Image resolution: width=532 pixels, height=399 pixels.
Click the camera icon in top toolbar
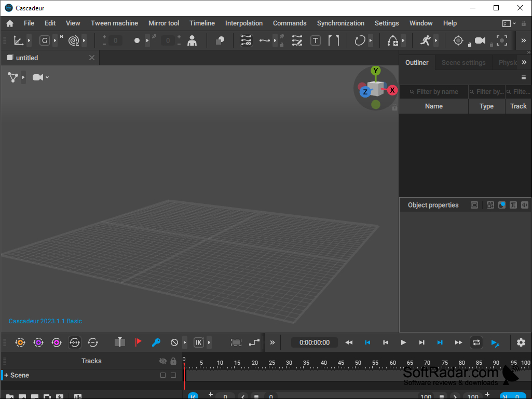click(x=480, y=40)
